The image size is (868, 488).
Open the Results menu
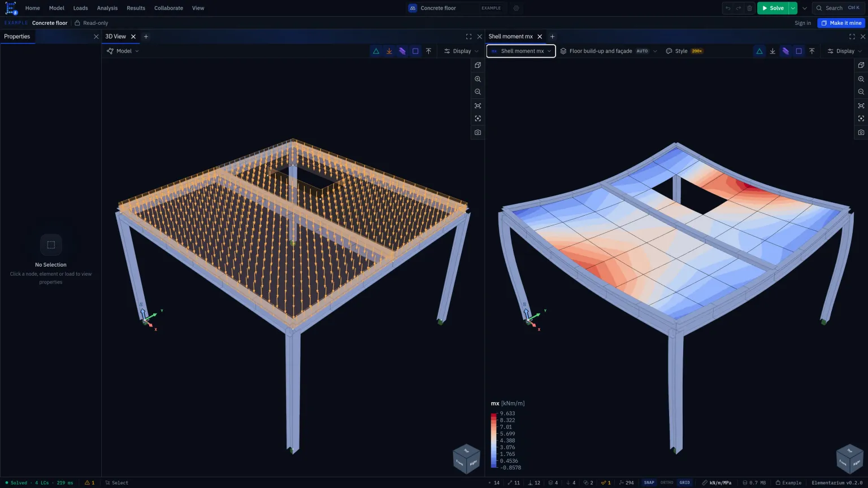coord(136,8)
